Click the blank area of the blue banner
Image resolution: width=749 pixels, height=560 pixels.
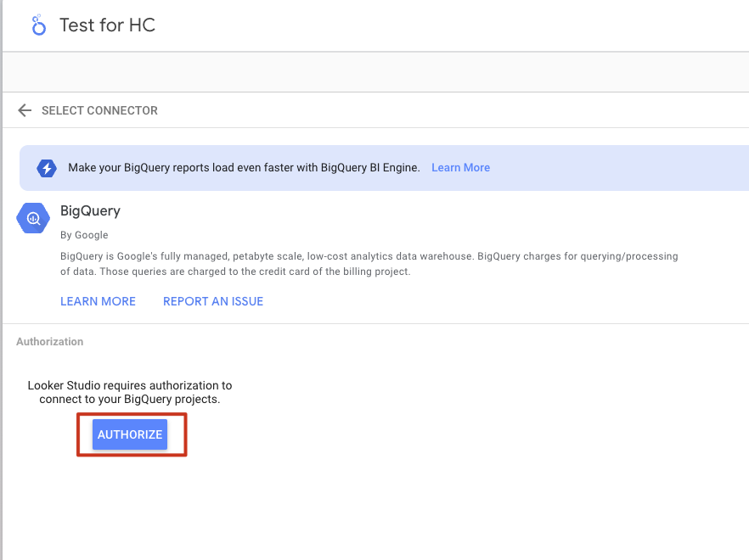point(619,168)
